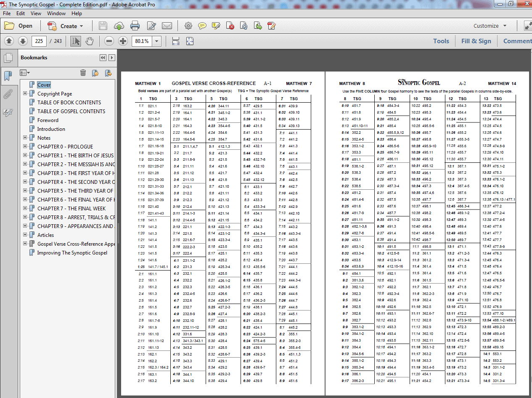Jump to Improving The Synoptic Gospel bookmark
The width and height of the screenshot is (532, 398).
click(72, 253)
